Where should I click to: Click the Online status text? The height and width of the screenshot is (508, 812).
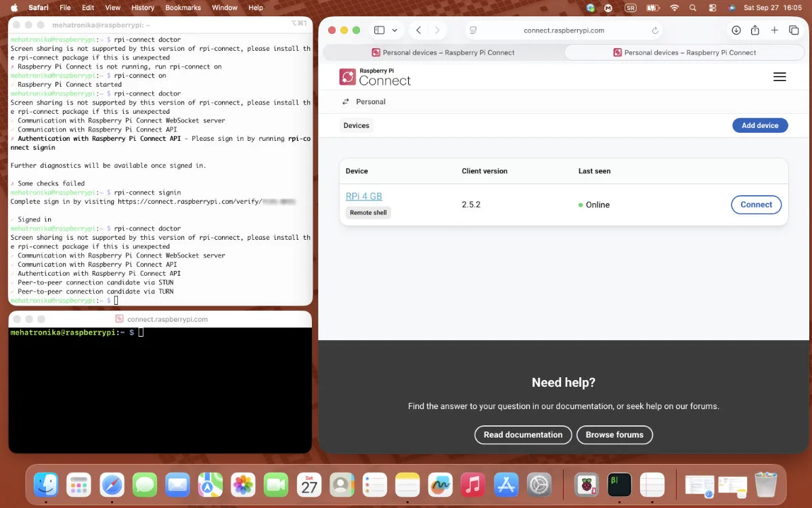point(597,205)
